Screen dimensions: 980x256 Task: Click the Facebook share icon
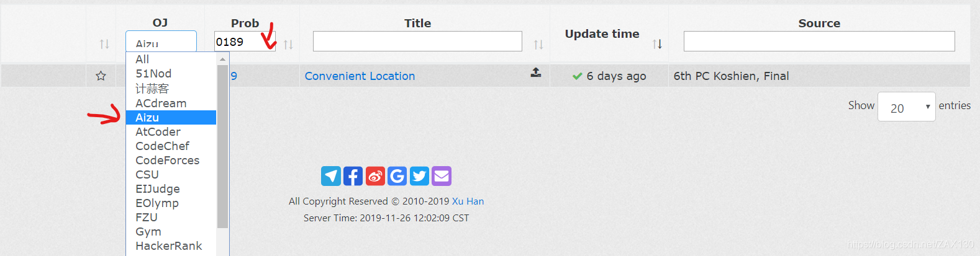[x=353, y=176]
